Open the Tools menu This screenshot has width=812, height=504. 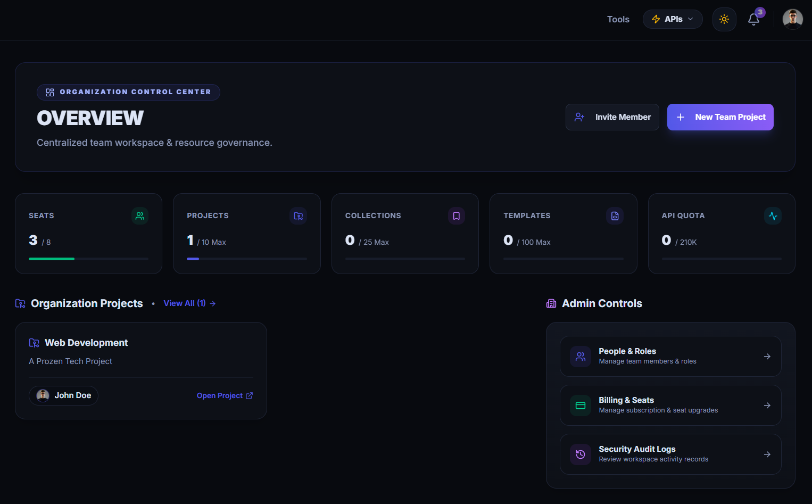(x=618, y=19)
